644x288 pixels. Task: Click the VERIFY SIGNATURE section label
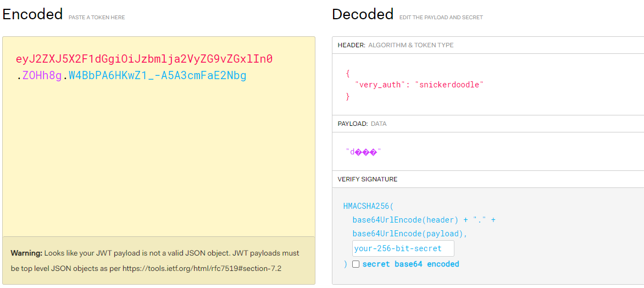tap(367, 179)
